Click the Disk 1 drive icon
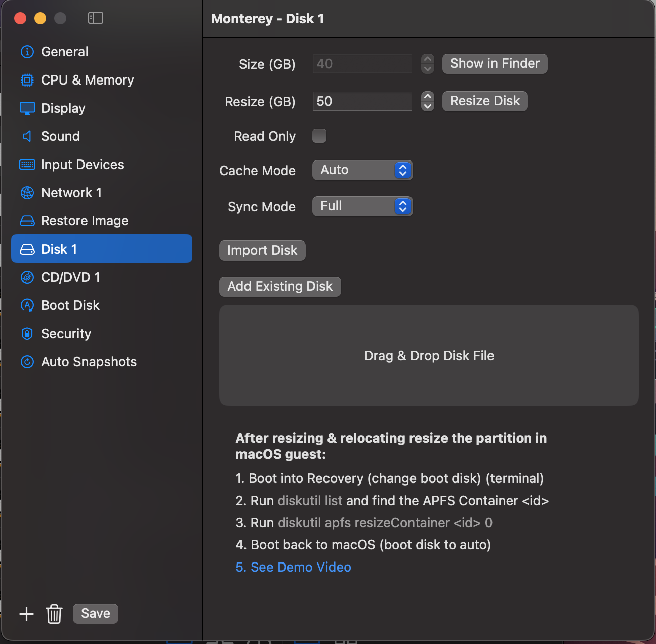Image resolution: width=656 pixels, height=644 pixels. pos(27,249)
